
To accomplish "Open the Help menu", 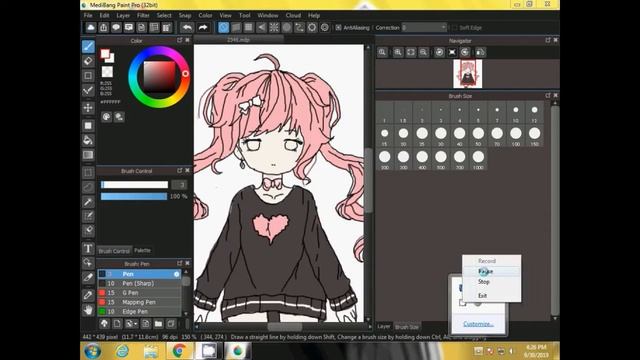I will [314, 16].
